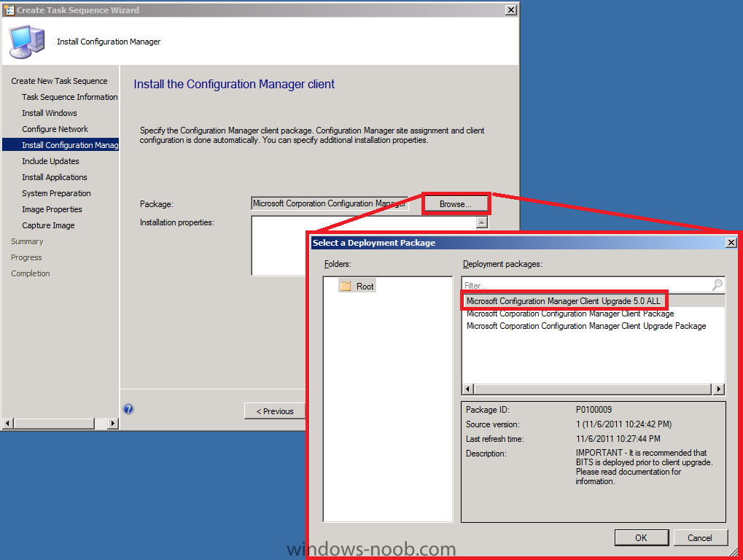The width and height of the screenshot is (743, 560).
Task: Close the Create Task Sequence Wizard window
Action: click(x=511, y=10)
